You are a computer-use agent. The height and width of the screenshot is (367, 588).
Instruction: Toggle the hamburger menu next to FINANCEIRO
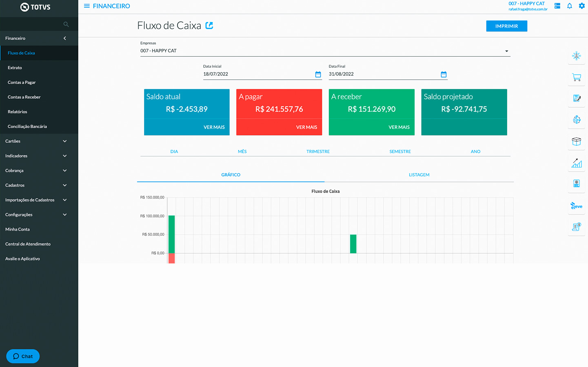tap(87, 6)
